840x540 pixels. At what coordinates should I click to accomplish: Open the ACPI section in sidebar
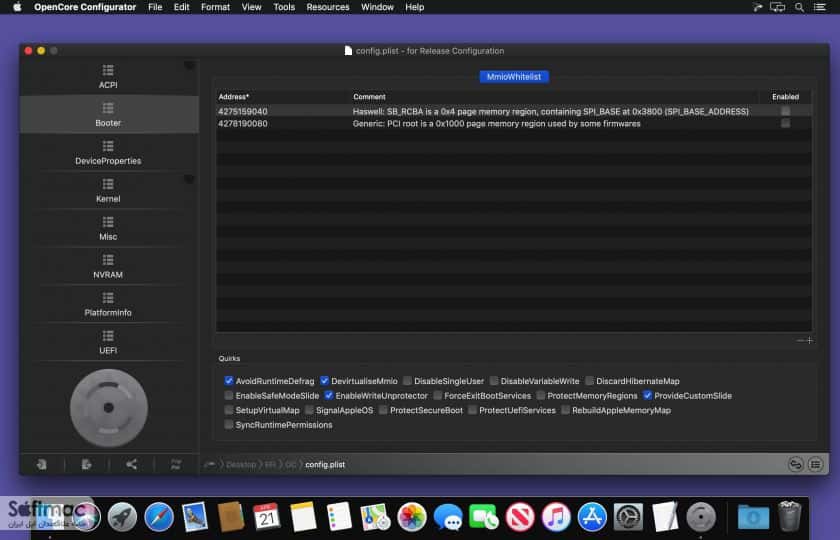[x=108, y=77]
